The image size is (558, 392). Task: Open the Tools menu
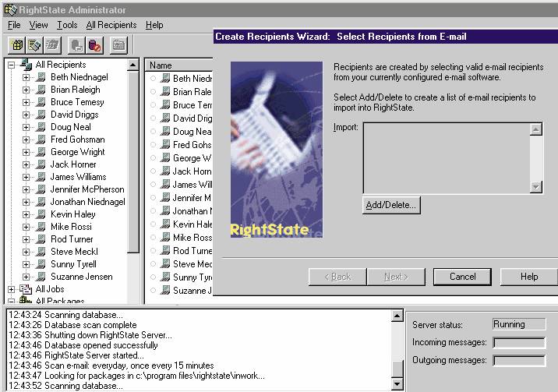tap(67, 25)
